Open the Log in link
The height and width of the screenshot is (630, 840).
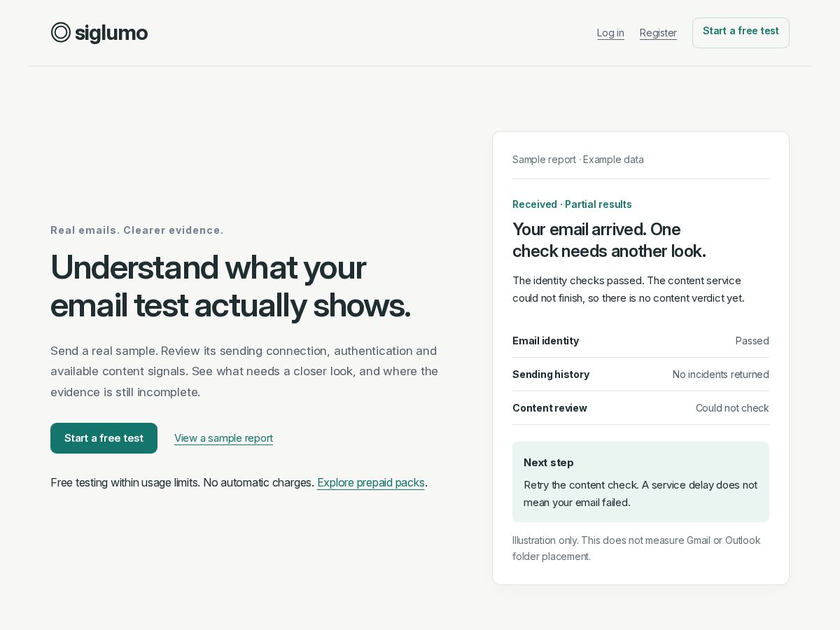tap(610, 33)
